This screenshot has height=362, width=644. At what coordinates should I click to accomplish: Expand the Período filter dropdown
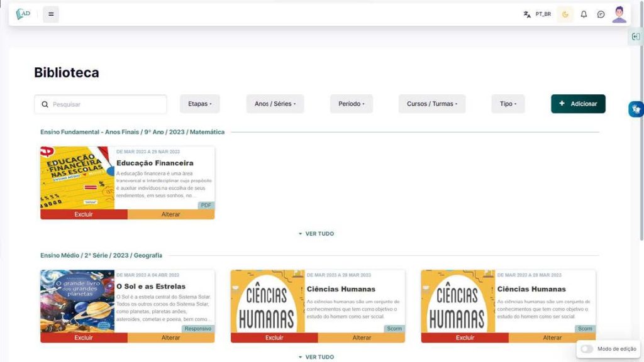pos(351,104)
